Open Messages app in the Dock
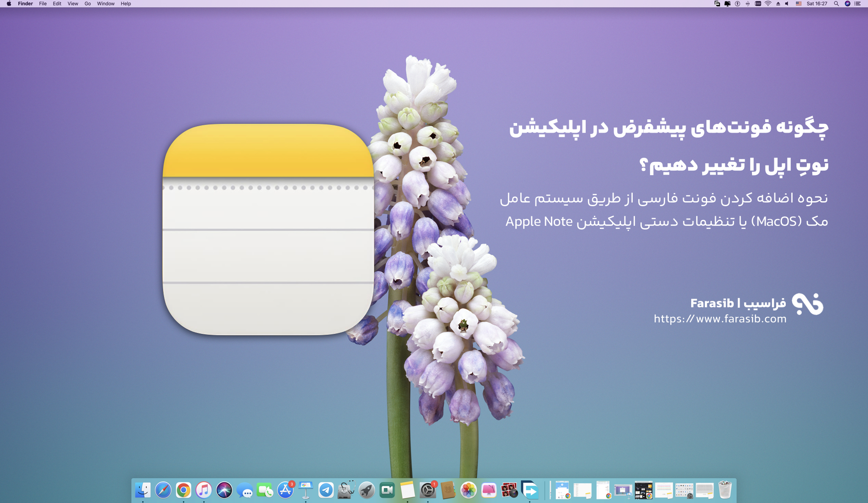868x503 pixels. 245,491
